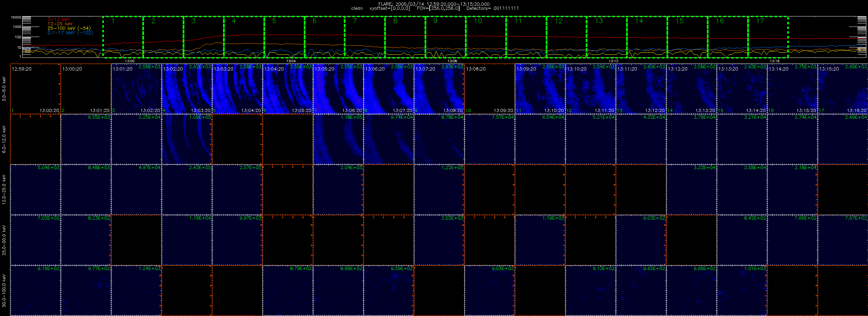Click the 2.62E+03 peak value label
This screenshot has width=868, height=316.
coord(200,67)
